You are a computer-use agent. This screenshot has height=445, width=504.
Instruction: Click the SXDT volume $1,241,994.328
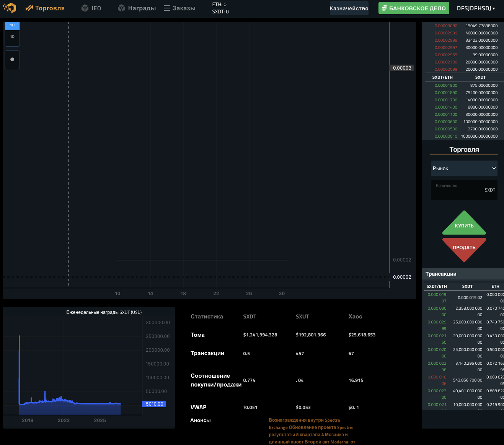tap(260, 335)
